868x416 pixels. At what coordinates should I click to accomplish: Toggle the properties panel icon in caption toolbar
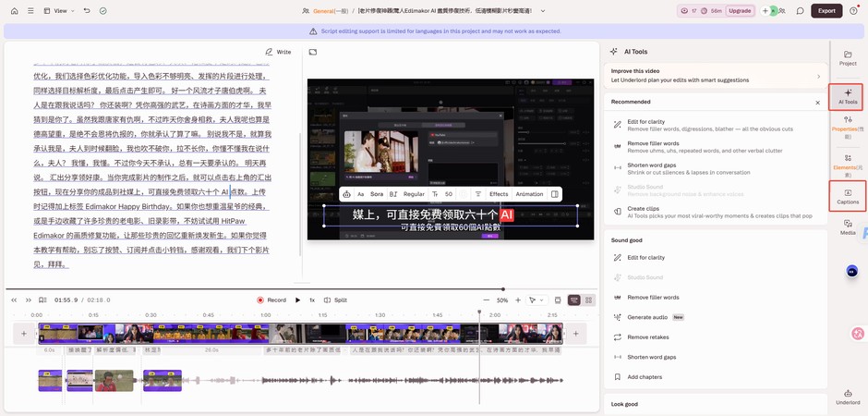click(x=555, y=194)
